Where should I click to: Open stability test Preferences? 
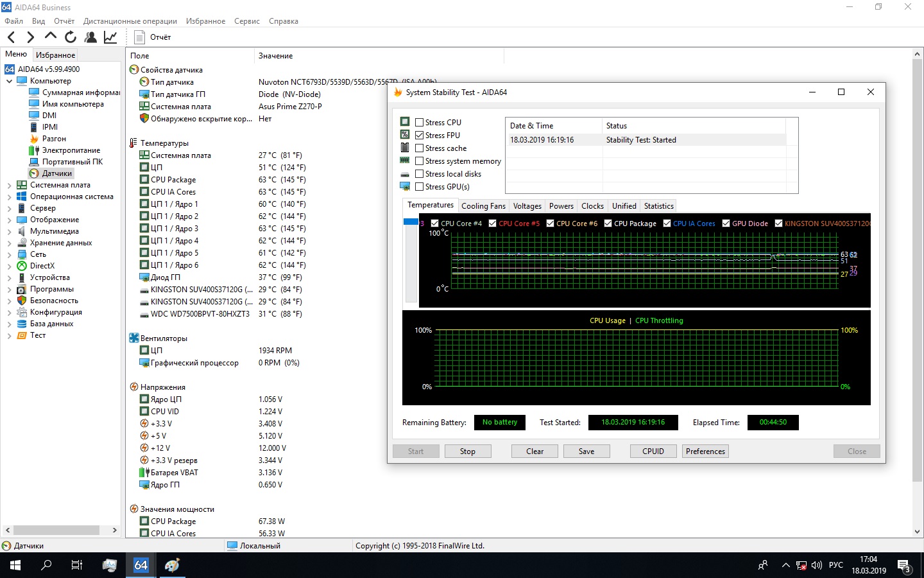(x=705, y=451)
